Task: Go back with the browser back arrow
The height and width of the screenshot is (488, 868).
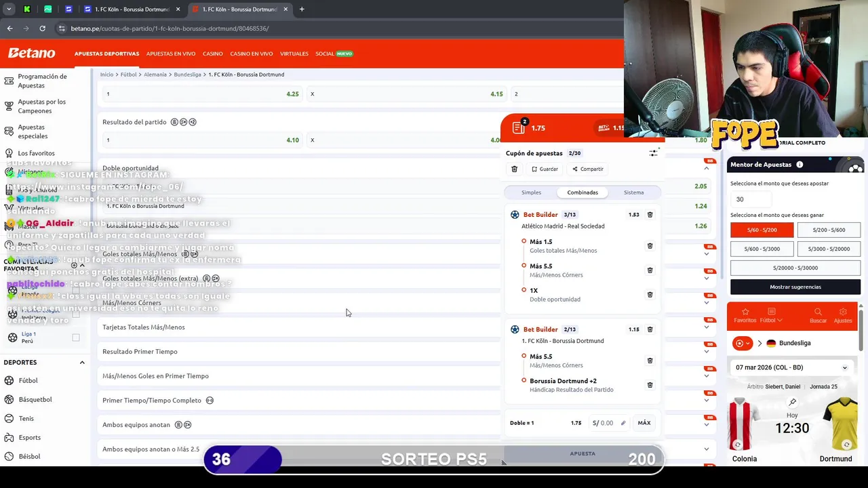Action: click(9, 28)
